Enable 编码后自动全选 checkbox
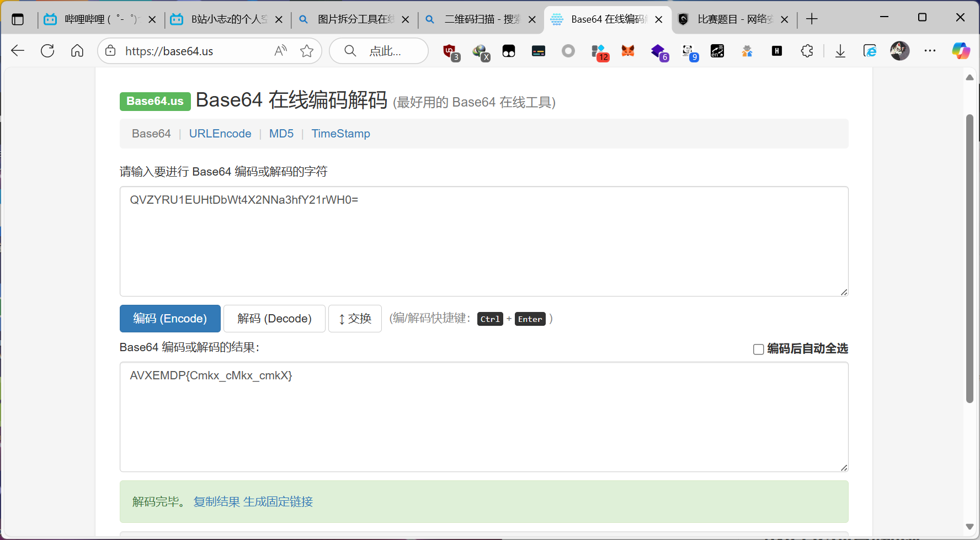Image resolution: width=980 pixels, height=540 pixels. (x=758, y=349)
